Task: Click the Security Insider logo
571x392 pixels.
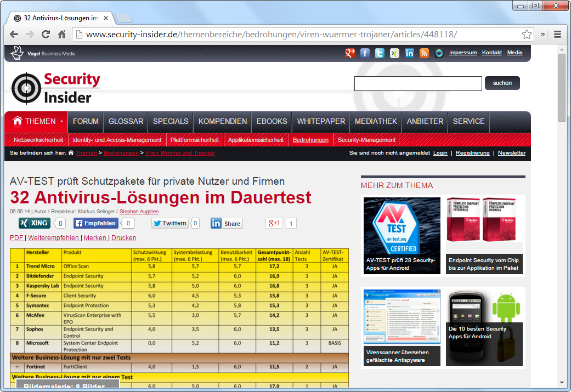Action: [x=56, y=88]
